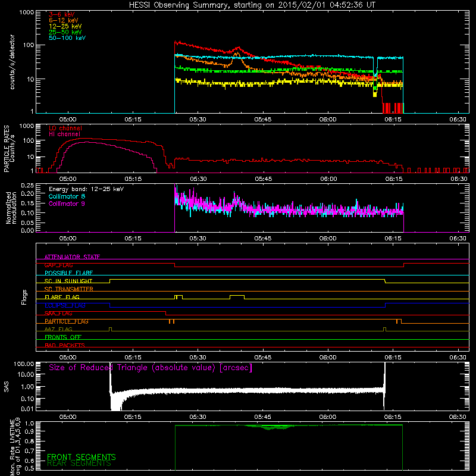
Task: Click the REAR SEGMENTS legend label
Action: 79,464
